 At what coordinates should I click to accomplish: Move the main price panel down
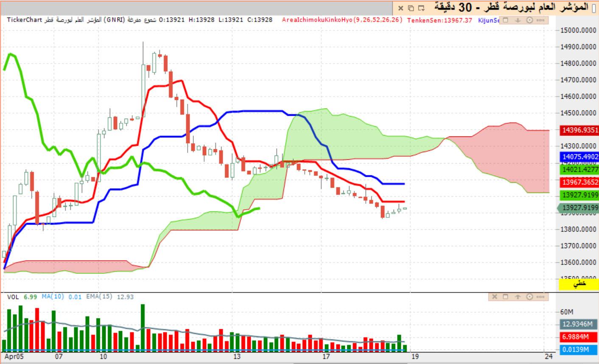[x=518, y=20]
